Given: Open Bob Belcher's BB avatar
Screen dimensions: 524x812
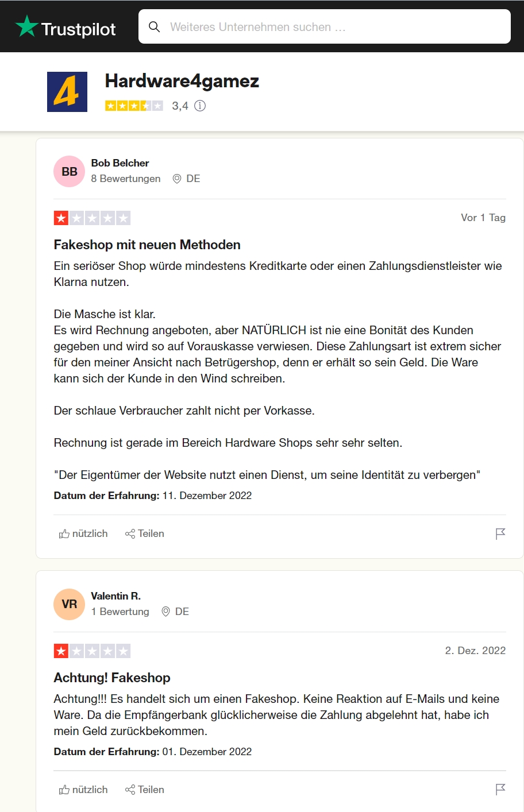Looking at the screenshot, I should point(70,171).
